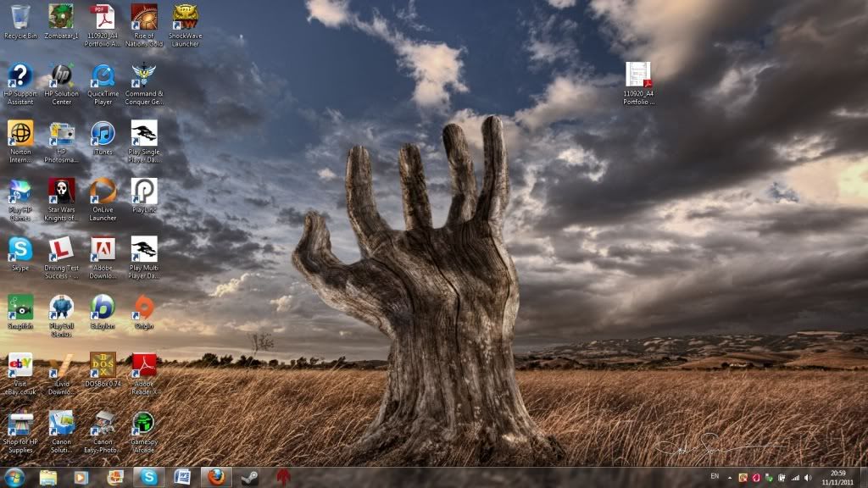
Task: Open the volume speaker control in tray
Action: 807,478
